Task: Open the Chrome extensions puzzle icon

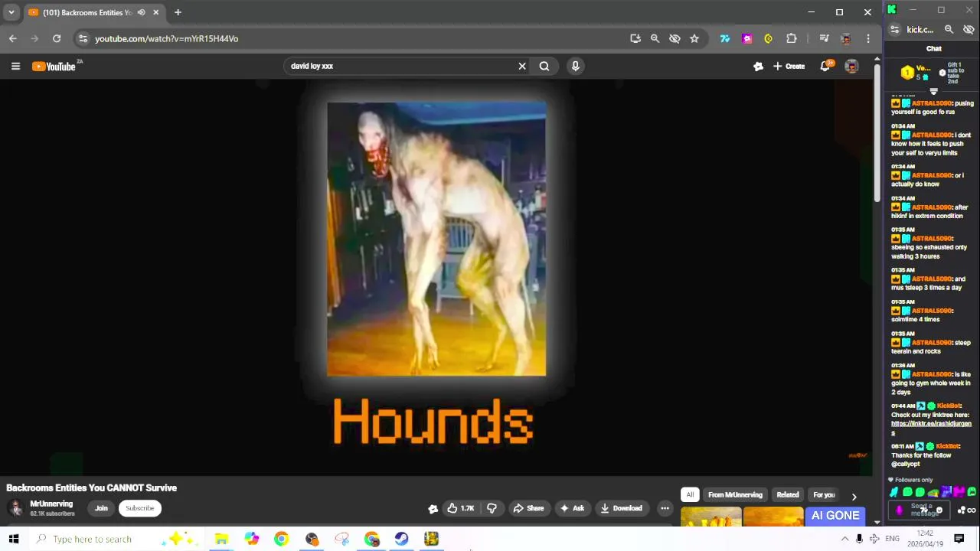Action: (792, 38)
